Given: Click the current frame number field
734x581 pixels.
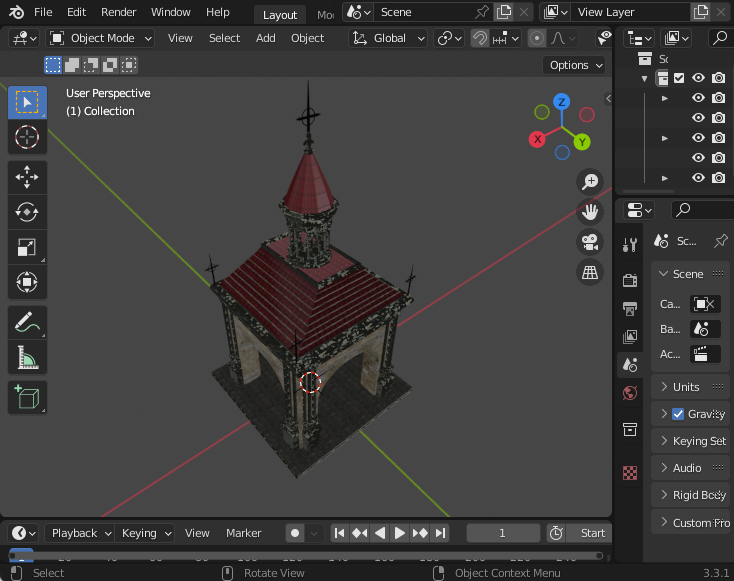Looking at the screenshot, I should (503, 533).
